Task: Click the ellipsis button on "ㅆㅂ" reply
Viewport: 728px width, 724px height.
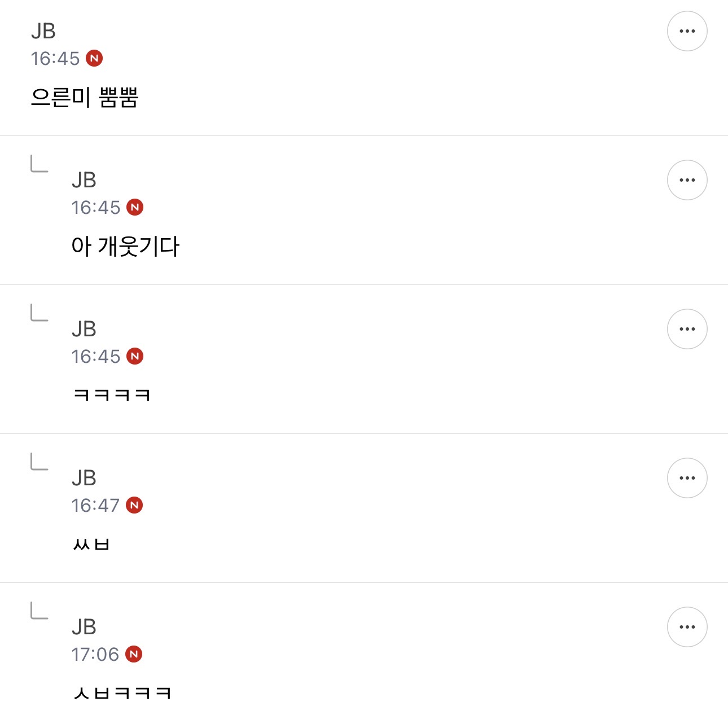Action: [x=687, y=478]
